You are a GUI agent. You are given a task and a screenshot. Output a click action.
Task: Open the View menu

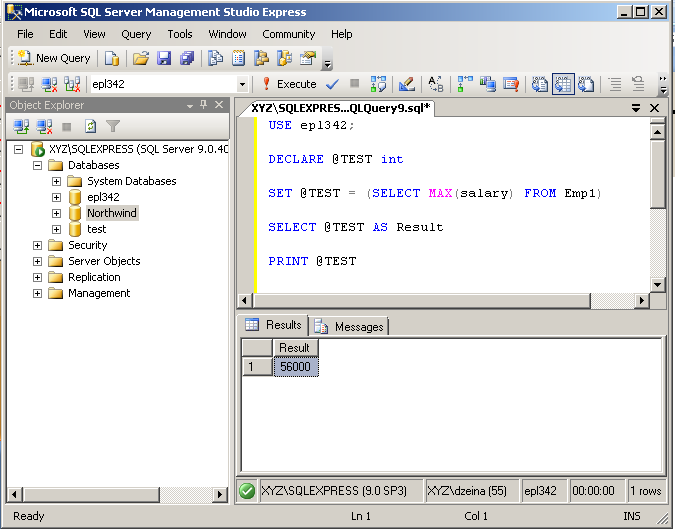point(94,34)
